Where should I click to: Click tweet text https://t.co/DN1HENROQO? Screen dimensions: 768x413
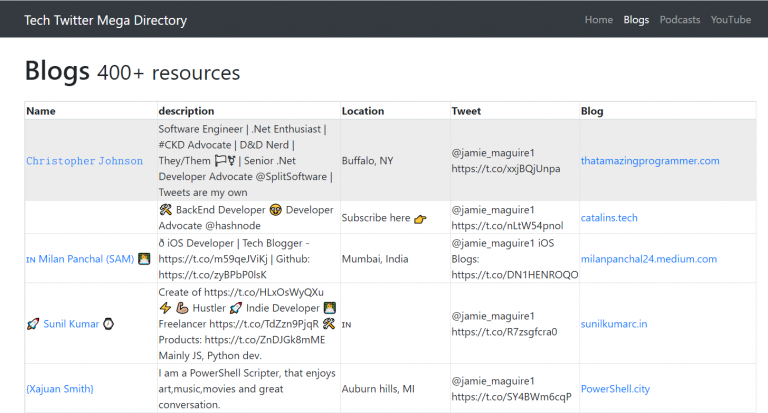click(x=515, y=274)
